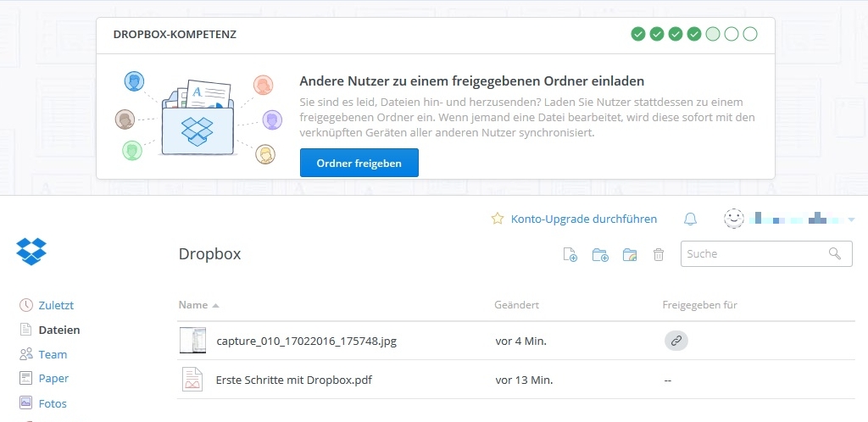Screen dimensions: 868x422
Task: Open Erste Schritte mit Dropbox.pdf
Action: click(293, 380)
